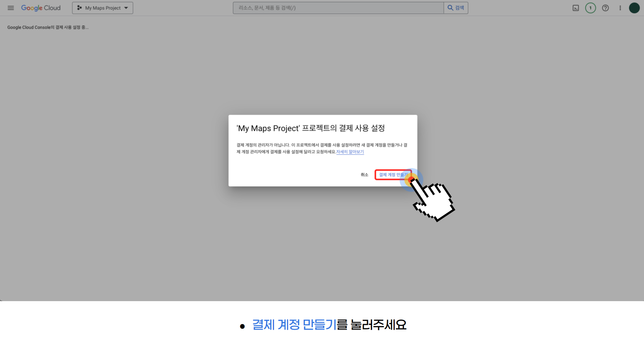The image size is (644, 352).
Task: Open the 자세히 알아보기 link
Action: click(x=350, y=152)
